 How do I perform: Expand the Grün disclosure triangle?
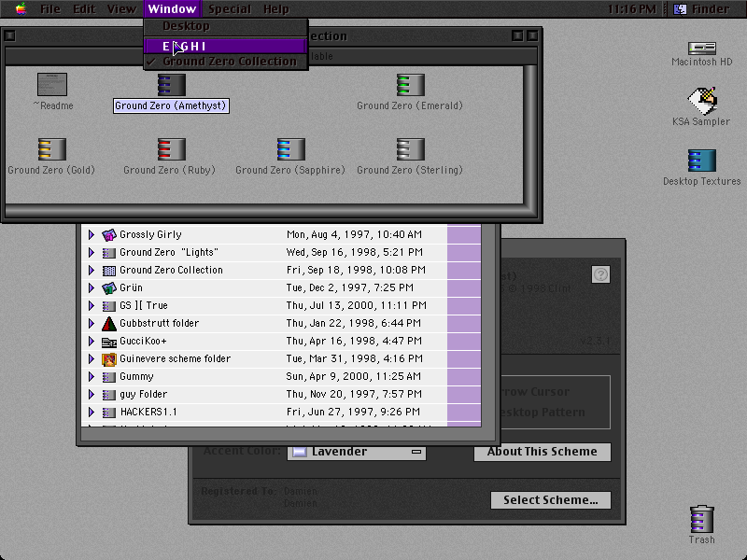tap(91, 287)
